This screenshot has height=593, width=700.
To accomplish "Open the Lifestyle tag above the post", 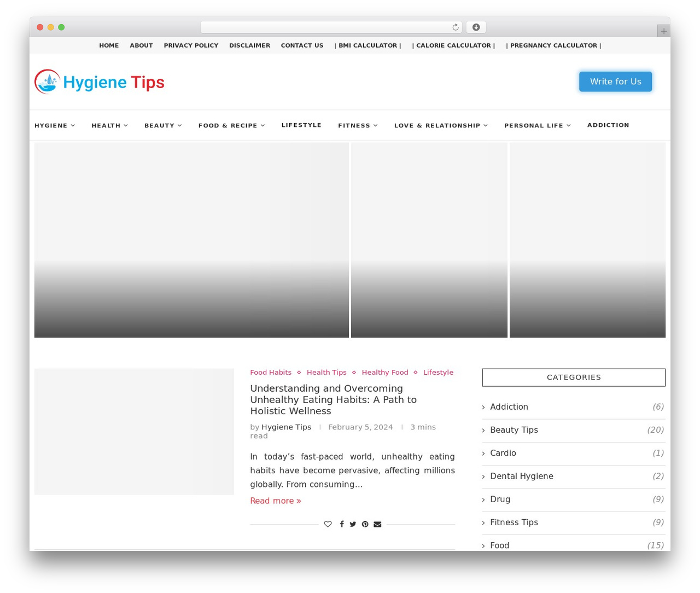I will tap(438, 373).
